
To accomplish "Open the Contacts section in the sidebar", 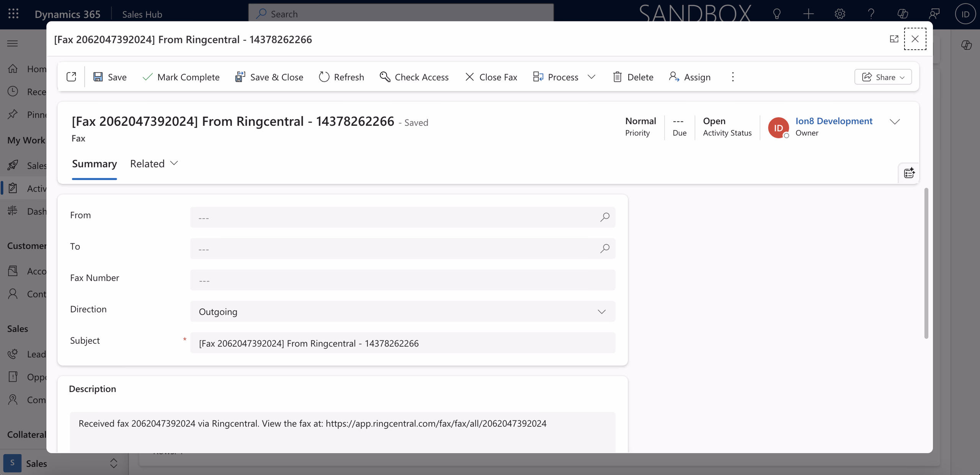I will pyautogui.click(x=13, y=294).
